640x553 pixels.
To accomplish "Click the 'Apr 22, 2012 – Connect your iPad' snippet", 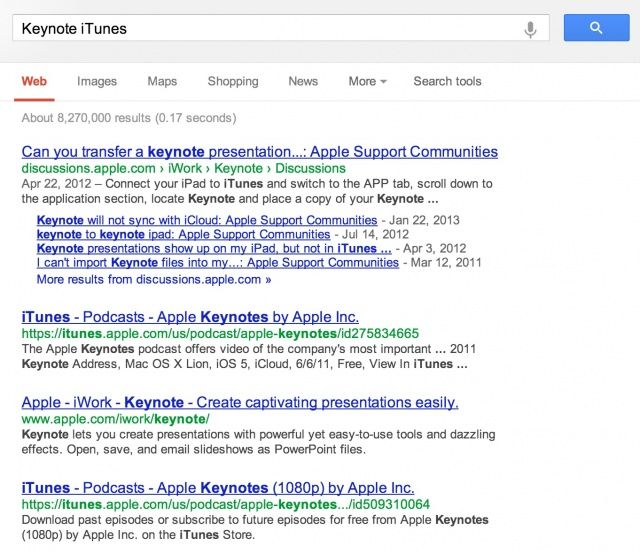I will pyautogui.click(x=257, y=191).
